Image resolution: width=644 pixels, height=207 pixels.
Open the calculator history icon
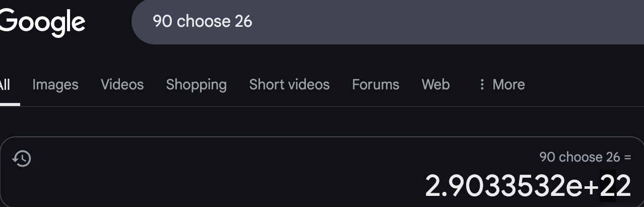22,159
